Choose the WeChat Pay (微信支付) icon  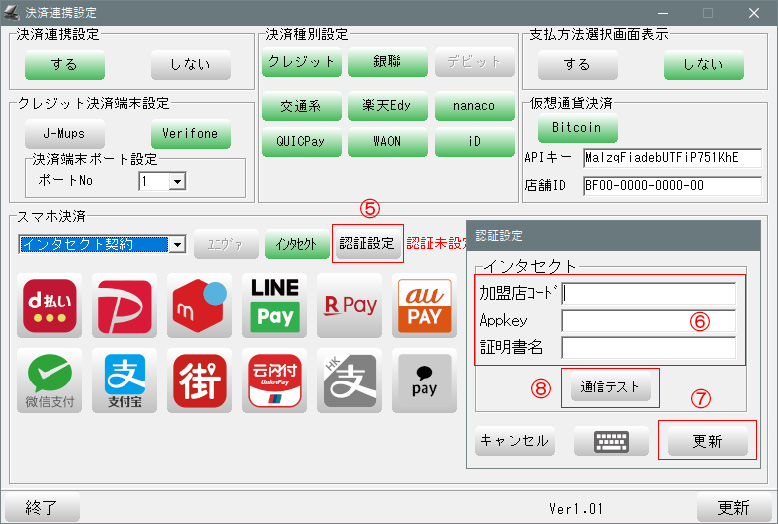[x=49, y=381]
